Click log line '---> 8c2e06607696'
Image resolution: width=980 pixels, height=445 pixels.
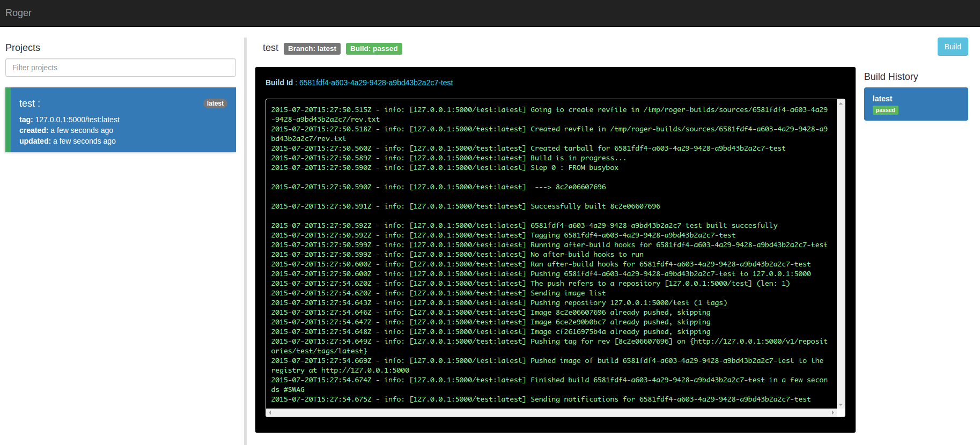coord(438,187)
